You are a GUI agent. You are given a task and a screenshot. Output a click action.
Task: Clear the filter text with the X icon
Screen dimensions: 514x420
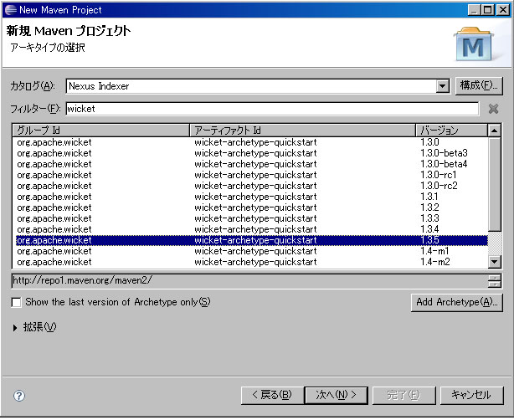(x=493, y=109)
